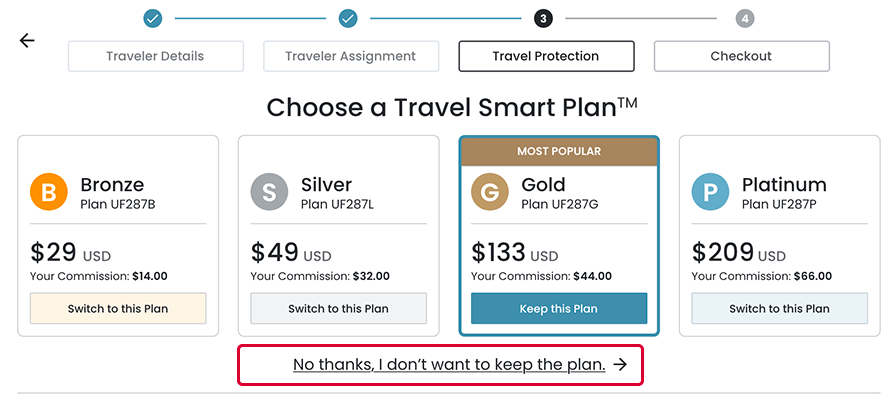
Task: Click the first completed step checkmark
Action: coord(153,18)
